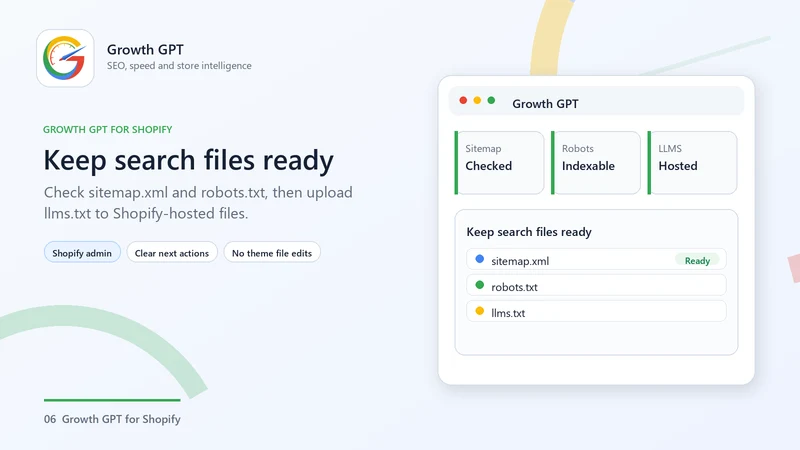Image resolution: width=800 pixels, height=450 pixels.
Task: Open the LLMS Hosted card
Action: click(x=692, y=163)
